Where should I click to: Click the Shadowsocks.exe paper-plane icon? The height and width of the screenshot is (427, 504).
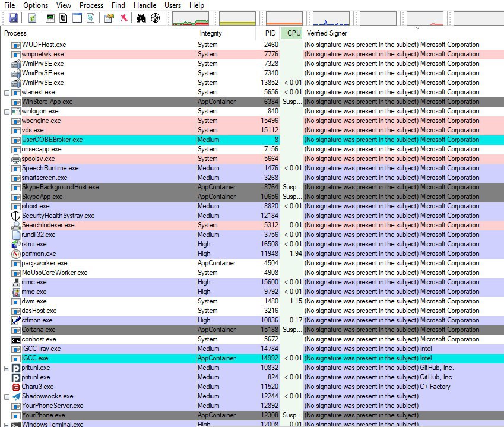pyautogui.click(x=16, y=397)
